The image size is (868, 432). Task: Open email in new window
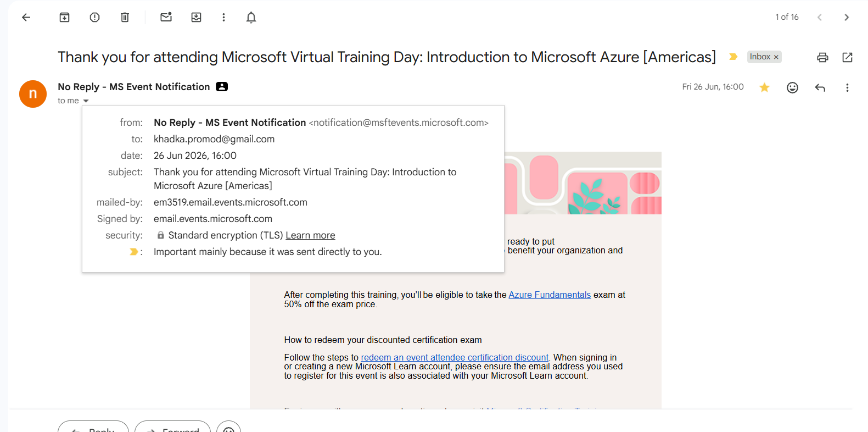(x=847, y=57)
